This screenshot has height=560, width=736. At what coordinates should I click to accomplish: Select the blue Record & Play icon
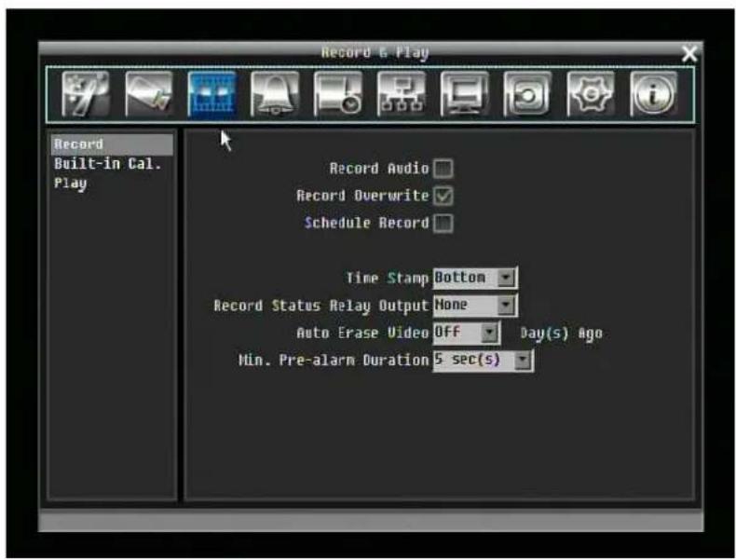click(211, 94)
